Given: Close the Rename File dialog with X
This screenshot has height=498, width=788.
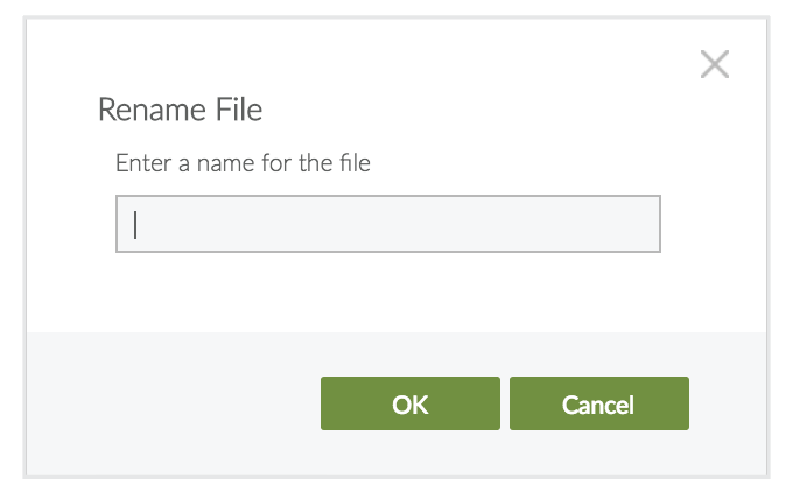Looking at the screenshot, I should [x=714, y=65].
